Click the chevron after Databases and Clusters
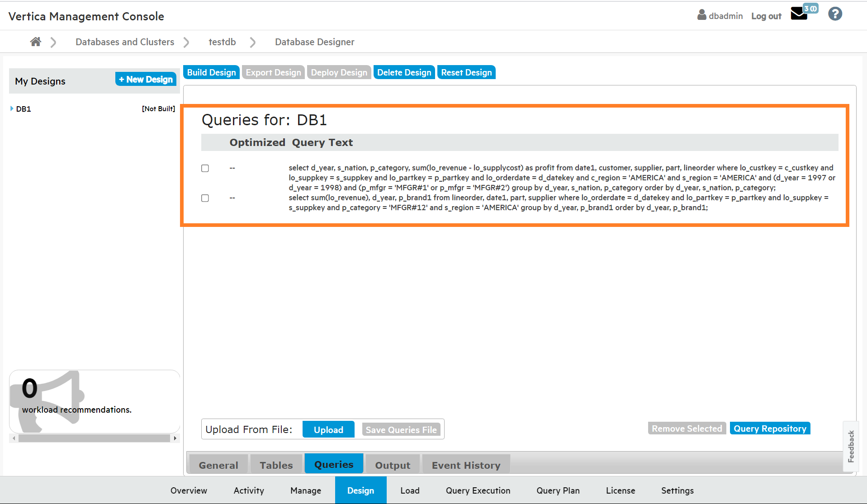 tap(186, 42)
